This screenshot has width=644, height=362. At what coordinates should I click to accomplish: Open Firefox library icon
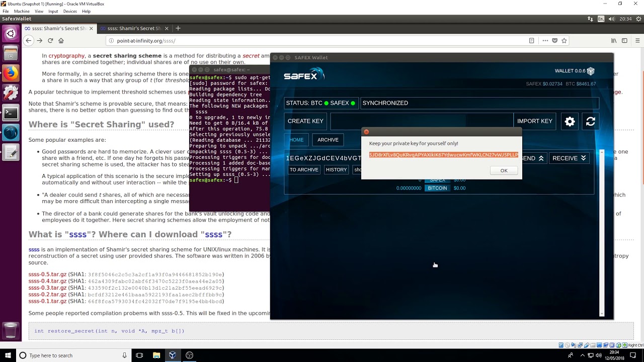coord(613,41)
